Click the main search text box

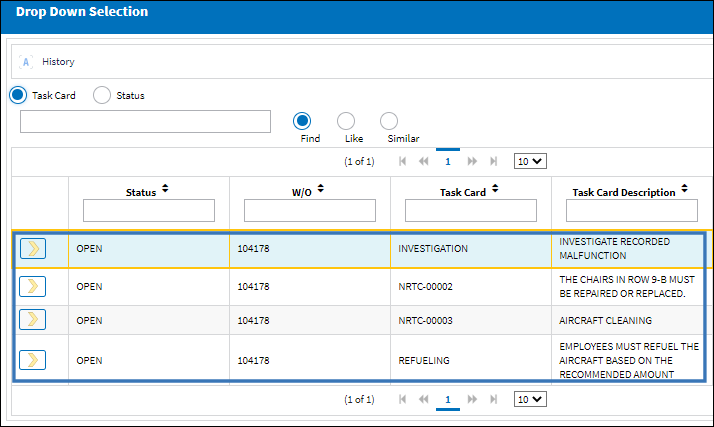click(x=145, y=122)
